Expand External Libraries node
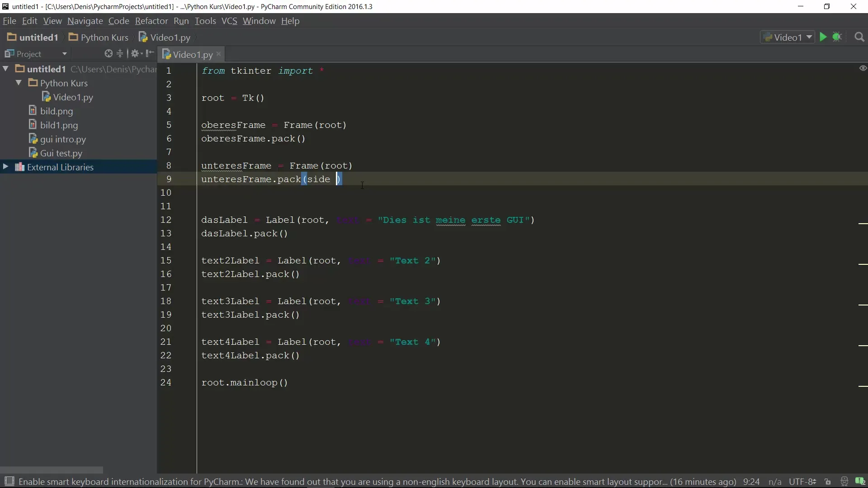The width and height of the screenshot is (868, 488). (x=5, y=167)
